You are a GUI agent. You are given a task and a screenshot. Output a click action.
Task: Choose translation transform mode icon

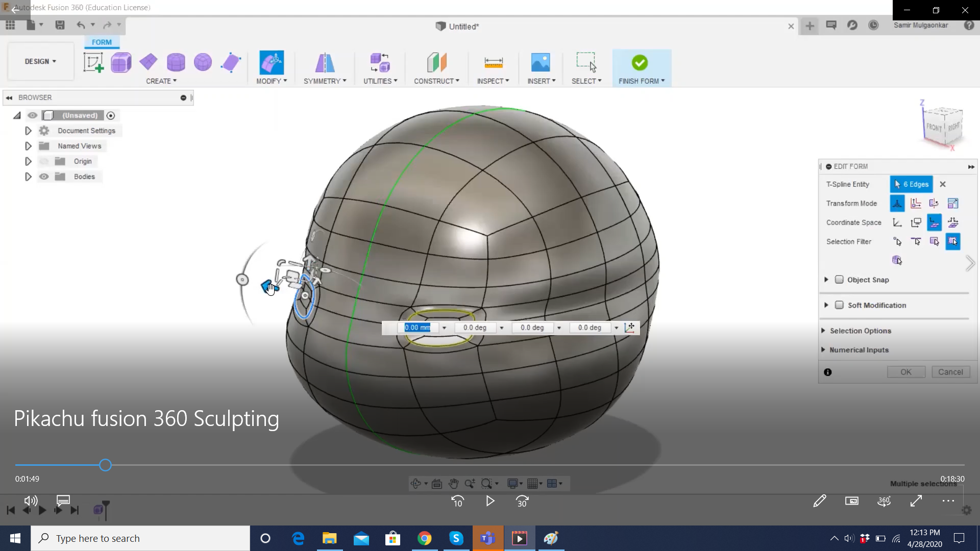[x=916, y=203]
